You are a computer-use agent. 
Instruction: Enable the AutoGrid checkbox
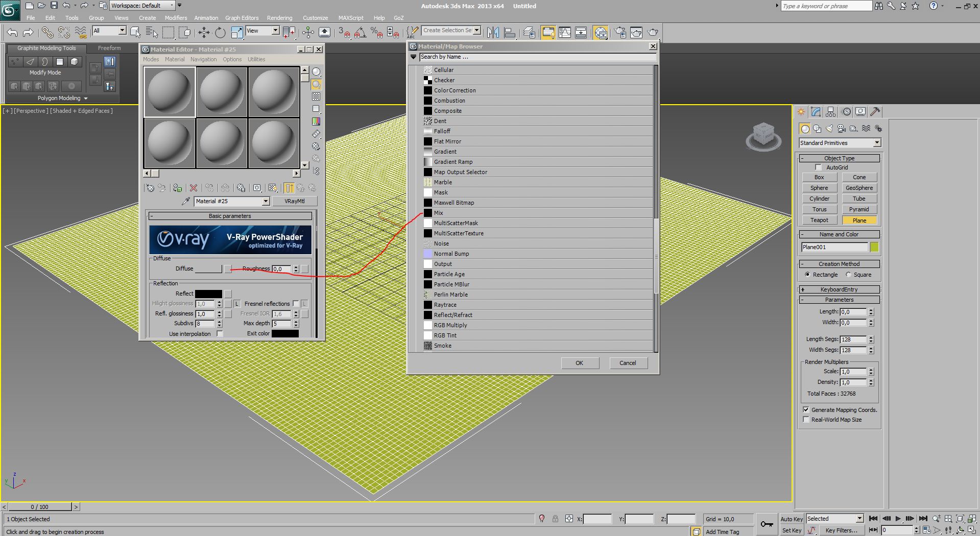(819, 167)
